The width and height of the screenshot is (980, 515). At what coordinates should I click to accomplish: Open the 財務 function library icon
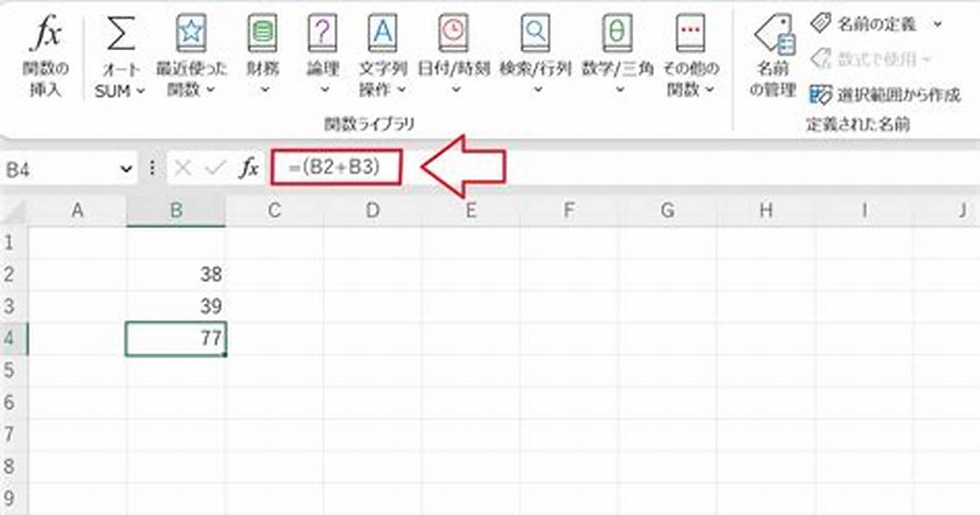click(x=262, y=33)
